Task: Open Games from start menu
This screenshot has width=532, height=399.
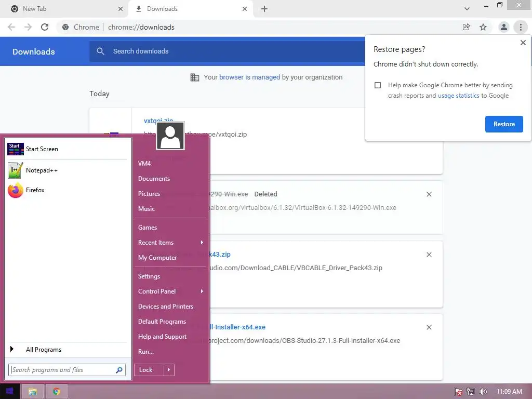Action: click(x=147, y=228)
